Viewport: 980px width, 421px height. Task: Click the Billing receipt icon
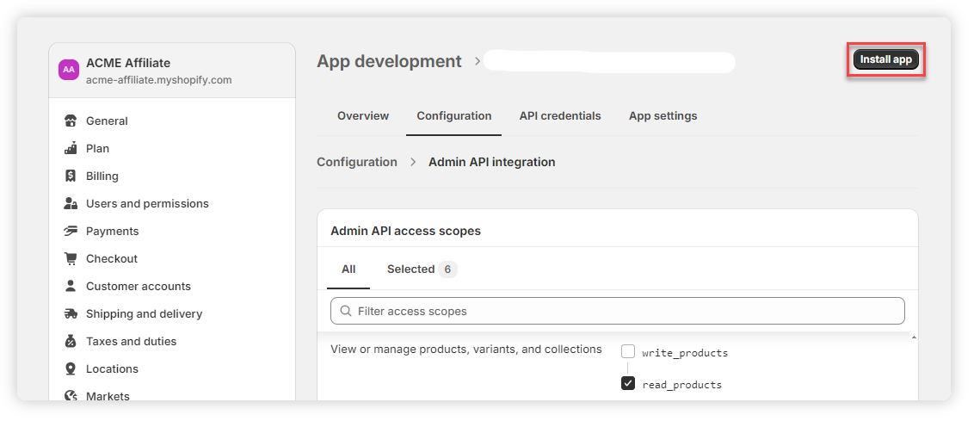coord(71,176)
